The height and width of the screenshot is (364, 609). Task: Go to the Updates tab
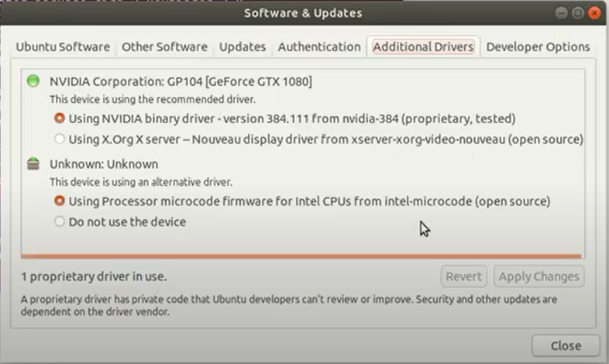coord(243,47)
